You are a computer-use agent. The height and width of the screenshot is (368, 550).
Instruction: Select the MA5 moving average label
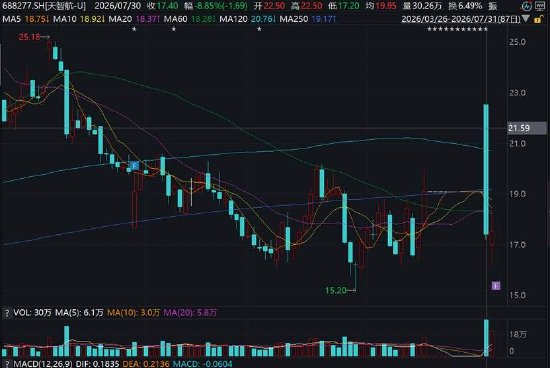click(11, 19)
